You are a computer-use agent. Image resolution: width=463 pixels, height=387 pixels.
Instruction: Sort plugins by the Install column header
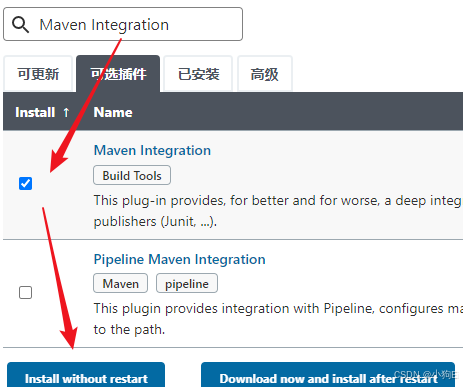click(x=35, y=112)
